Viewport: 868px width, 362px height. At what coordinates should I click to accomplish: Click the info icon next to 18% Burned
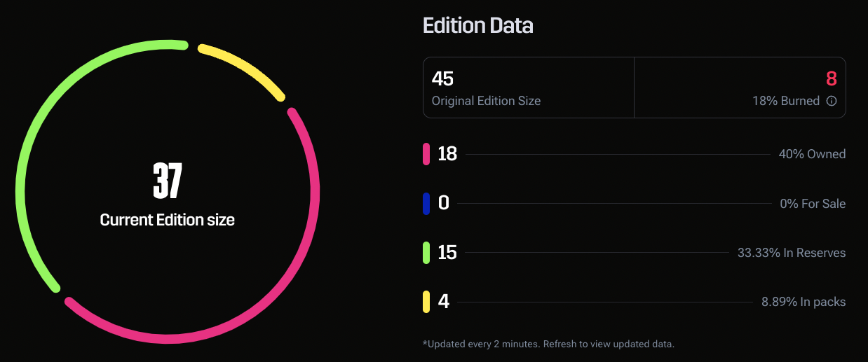pos(832,101)
